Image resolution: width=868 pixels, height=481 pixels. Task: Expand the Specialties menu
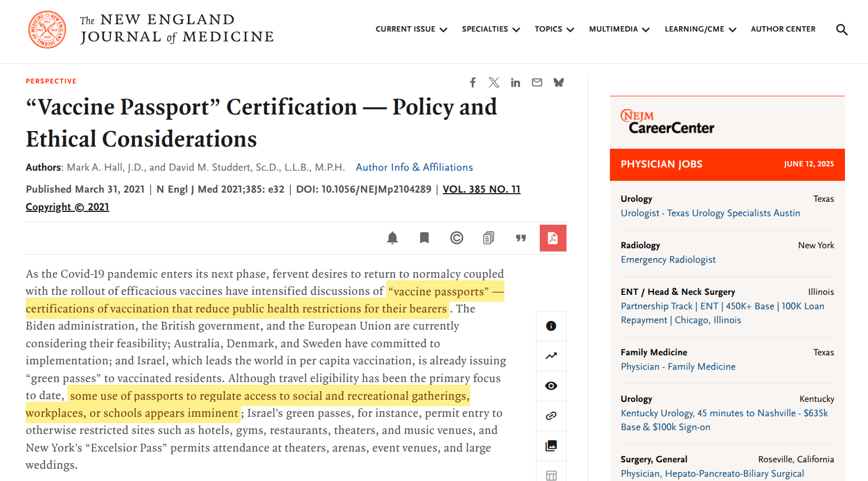491,29
